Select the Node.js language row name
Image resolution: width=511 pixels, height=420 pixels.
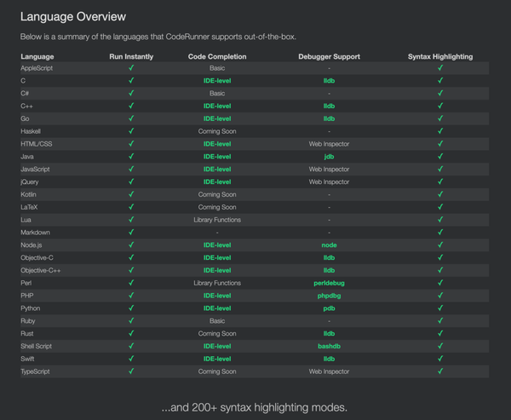[x=33, y=245]
